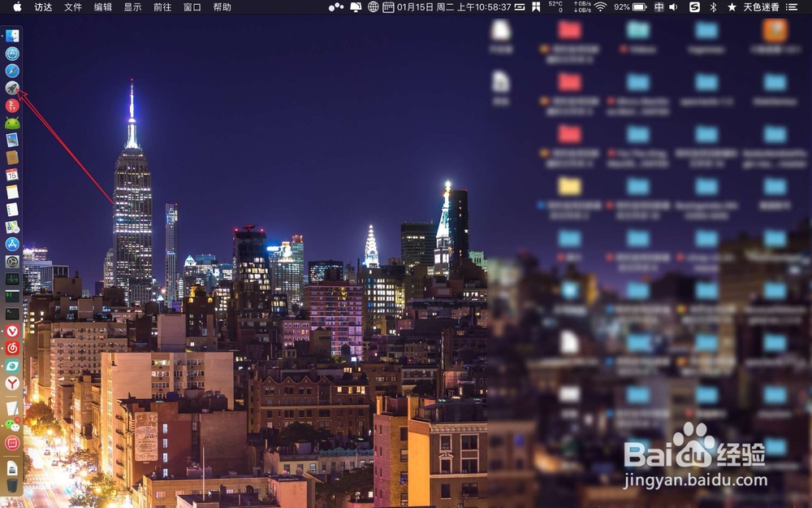Open NetEase Music red icon in Dock
Screen dimensions: 812x508
click(12, 349)
